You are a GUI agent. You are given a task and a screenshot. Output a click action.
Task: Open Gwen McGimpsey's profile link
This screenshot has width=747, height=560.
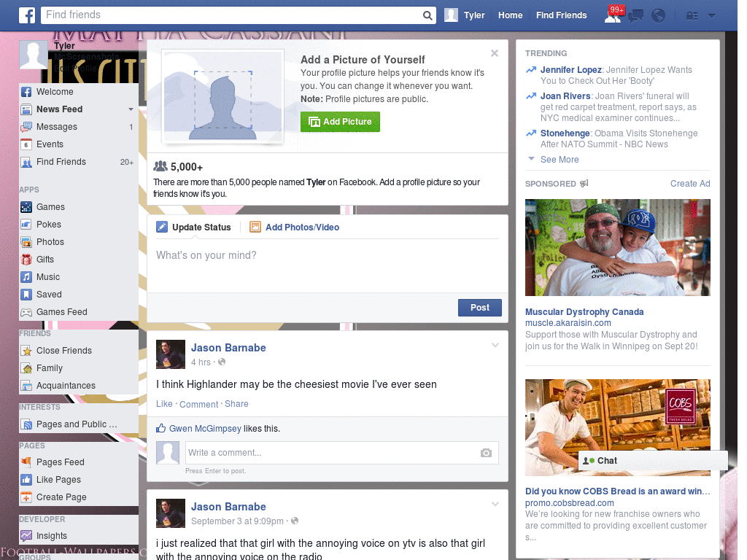click(x=205, y=429)
